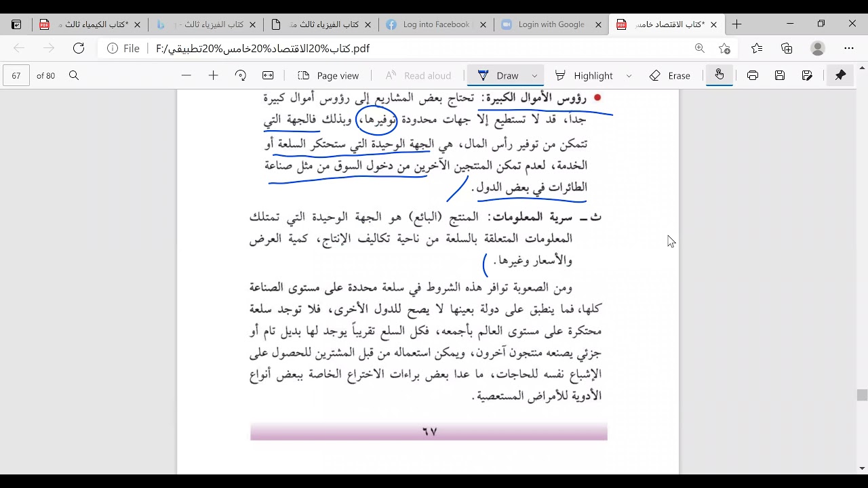Zoom in the PDF with plus
This screenshot has width=868, height=488.
coord(213,75)
